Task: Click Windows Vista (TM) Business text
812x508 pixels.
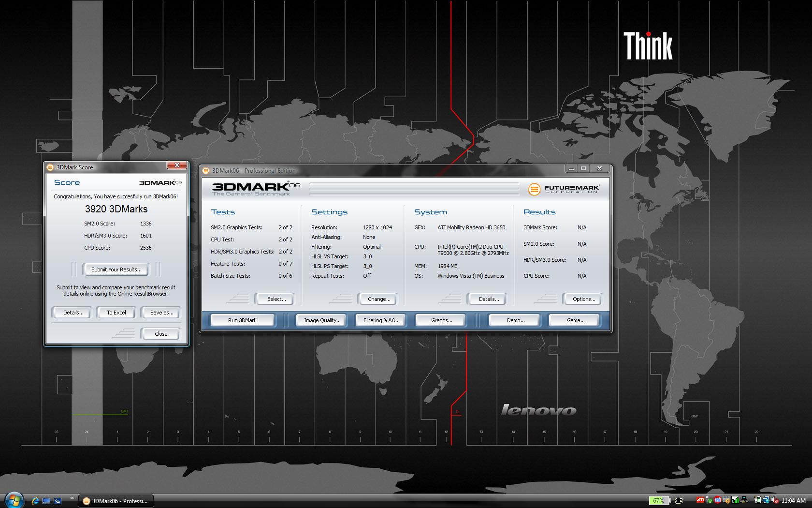Action: 471,276
